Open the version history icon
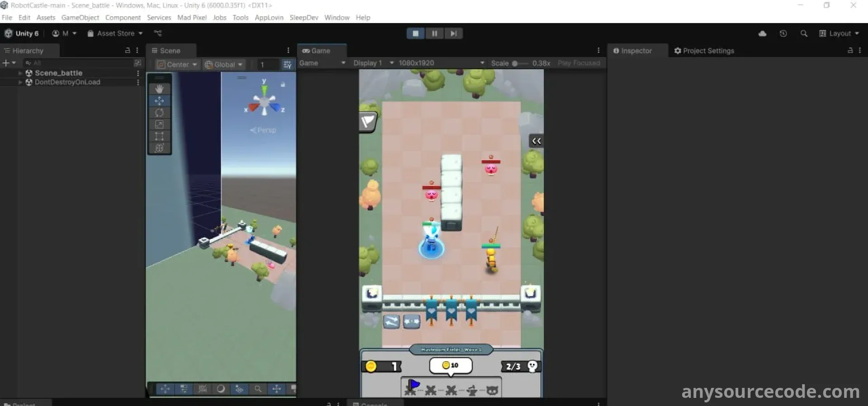This screenshot has height=406, width=868. click(x=783, y=33)
